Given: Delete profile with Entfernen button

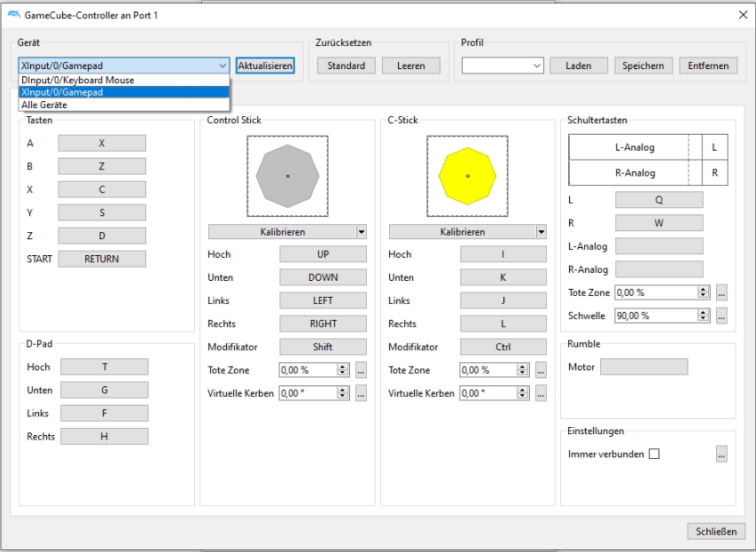Looking at the screenshot, I should coord(708,66).
